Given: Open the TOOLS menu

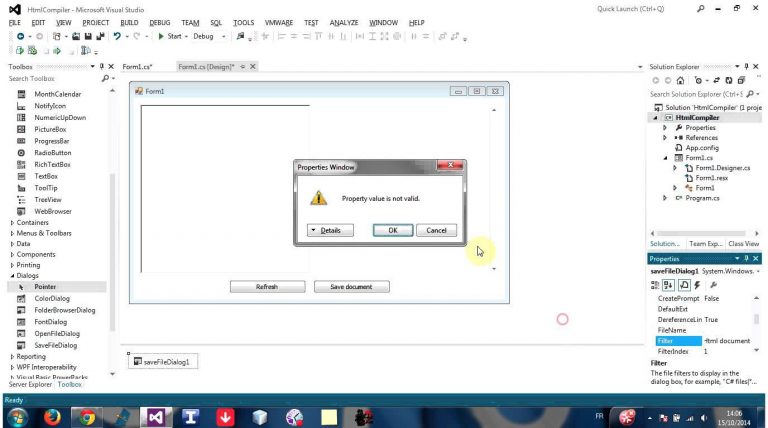Looking at the screenshot, I should tap(243, 23).
